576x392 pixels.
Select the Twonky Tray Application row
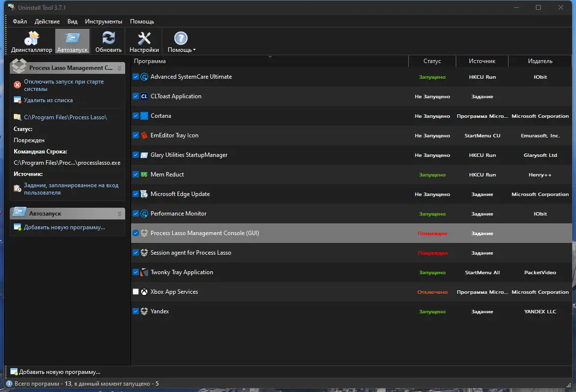pos(351,272)
